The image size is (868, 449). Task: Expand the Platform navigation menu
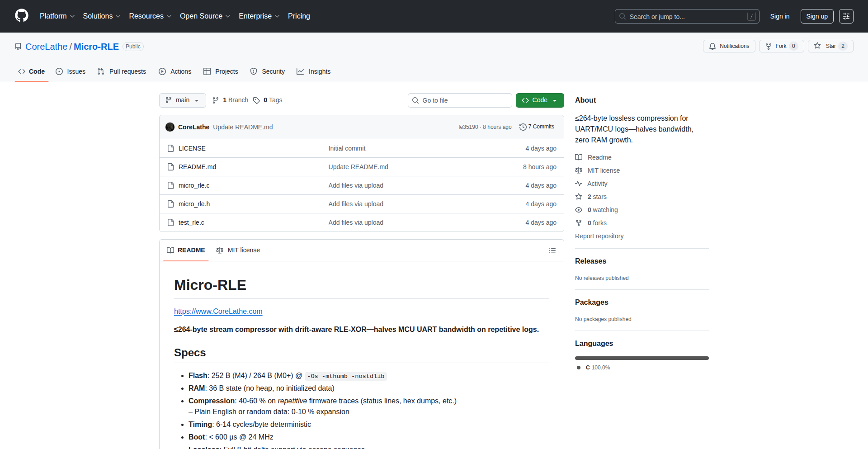tap(57, 16)
